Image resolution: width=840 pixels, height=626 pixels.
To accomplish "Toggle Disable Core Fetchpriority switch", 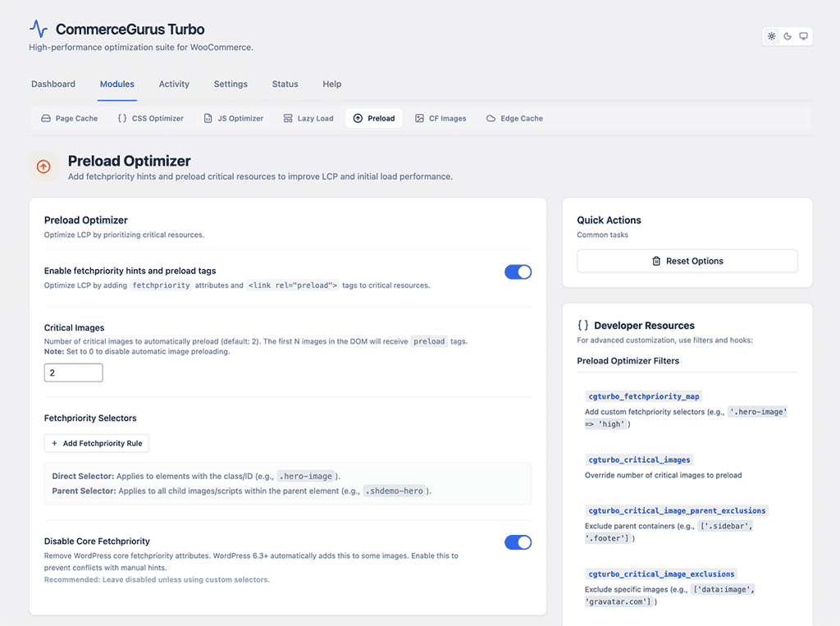I will [518, 542].
